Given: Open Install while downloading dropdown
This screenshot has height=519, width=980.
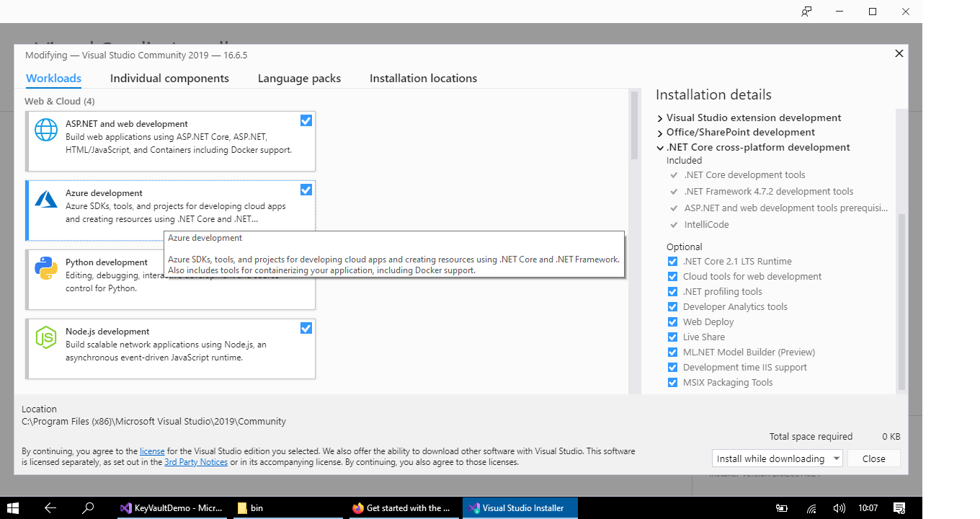Looking at the screenshot, I should pos(777,458).
